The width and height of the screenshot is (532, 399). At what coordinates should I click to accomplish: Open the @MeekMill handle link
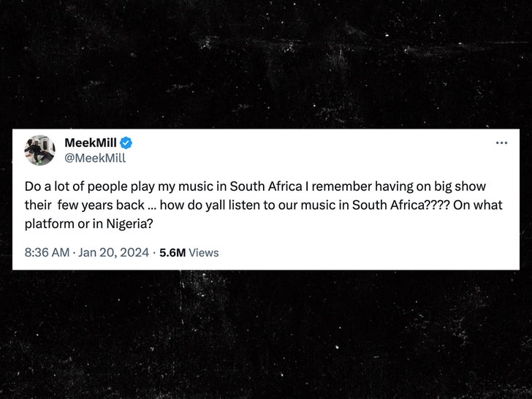click(x=95, y=158)
